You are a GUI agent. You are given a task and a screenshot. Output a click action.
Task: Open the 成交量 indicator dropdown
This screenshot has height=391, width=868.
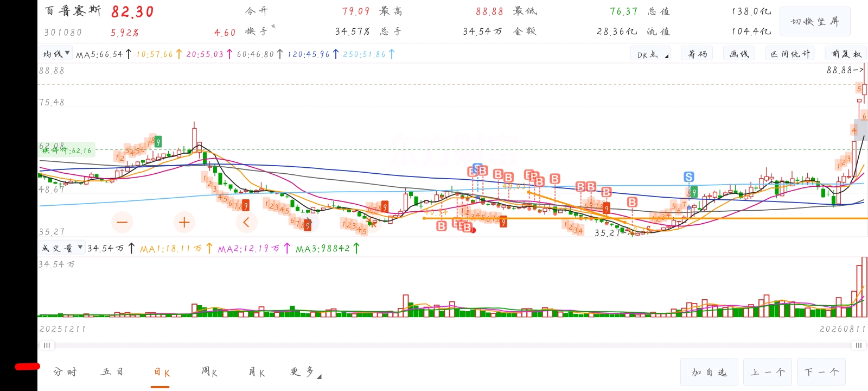click(62, 248)
